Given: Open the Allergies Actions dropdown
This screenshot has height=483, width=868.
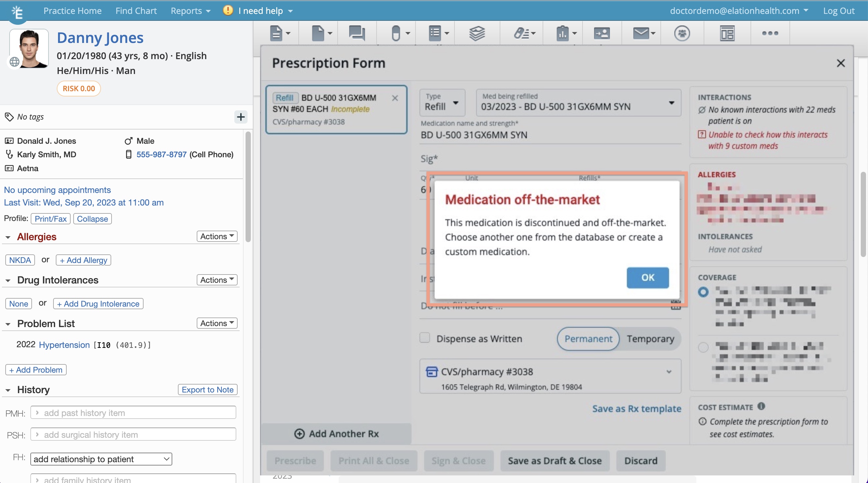Looking at the screenshot, I should [217, 236].
